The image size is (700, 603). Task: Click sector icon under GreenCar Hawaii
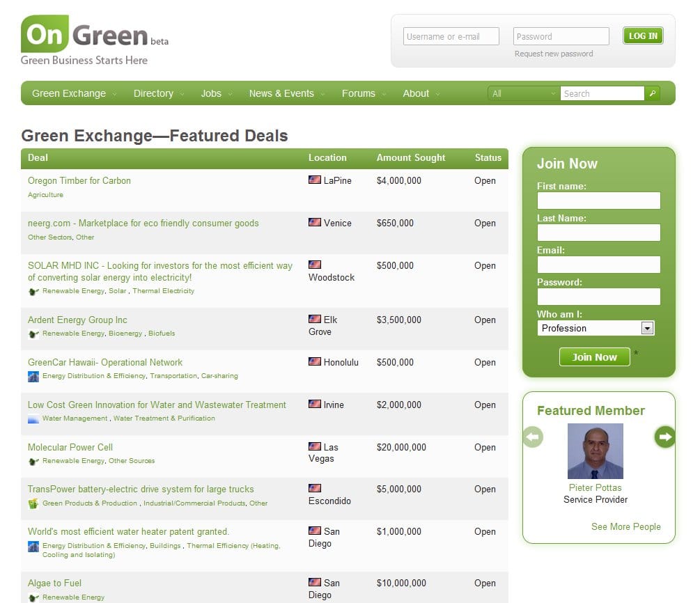pos(33,376)
